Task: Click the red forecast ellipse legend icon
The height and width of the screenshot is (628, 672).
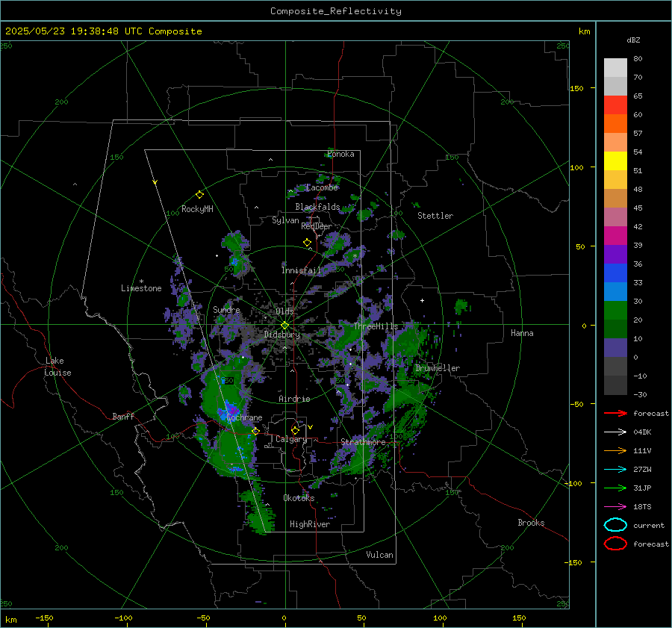Action: (x=615, y=544)
